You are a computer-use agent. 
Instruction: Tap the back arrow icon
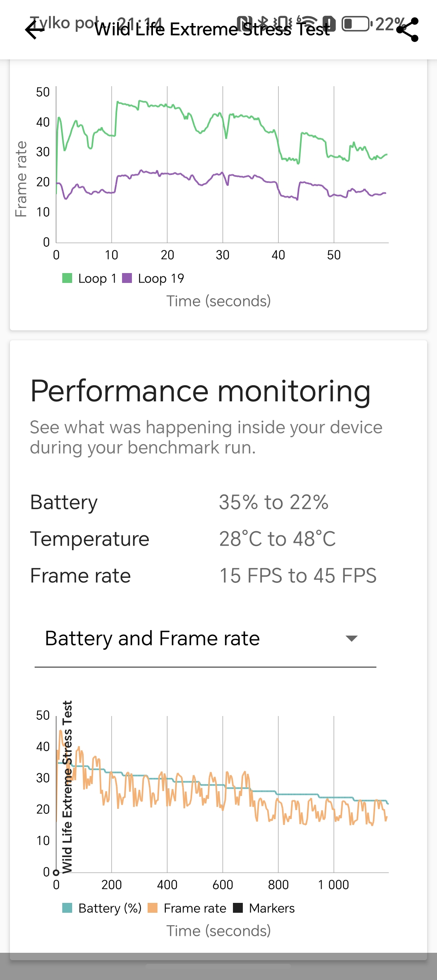coord(35,30)
